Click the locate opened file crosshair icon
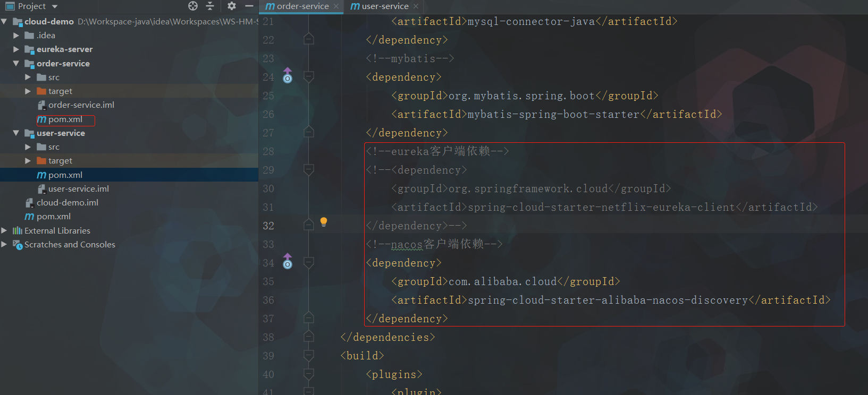868x395 pixels. 193,6
